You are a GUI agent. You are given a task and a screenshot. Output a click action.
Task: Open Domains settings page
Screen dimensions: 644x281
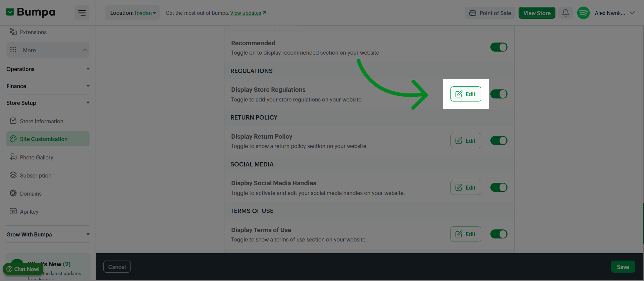(x=48, y=194)
